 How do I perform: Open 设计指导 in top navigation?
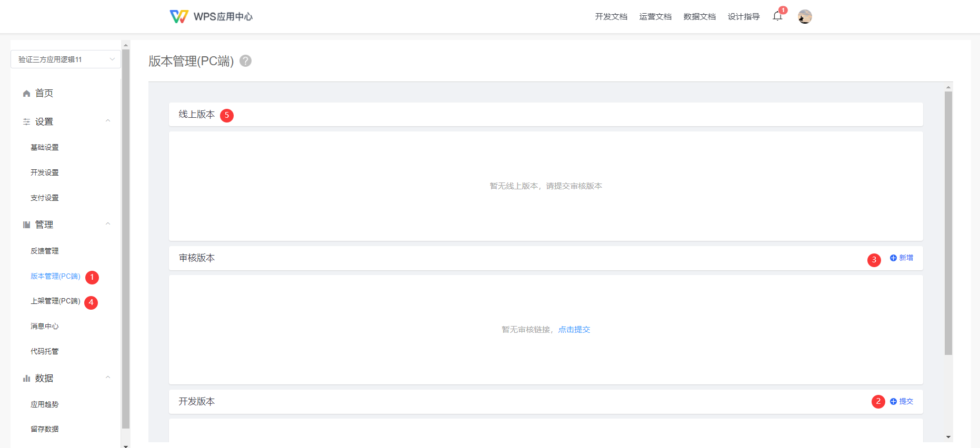coord(743,17)
